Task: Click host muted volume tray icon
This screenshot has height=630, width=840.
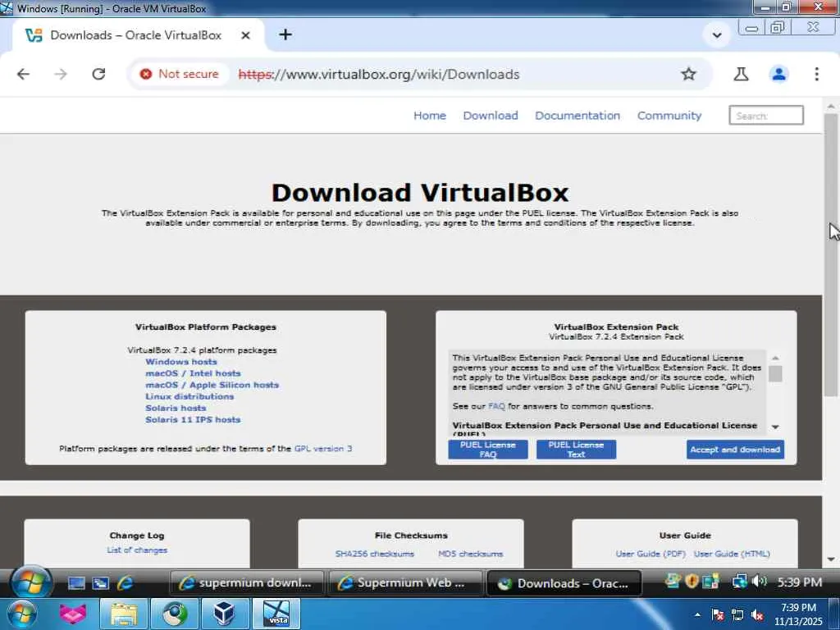Action: click(x=757, y=615)
